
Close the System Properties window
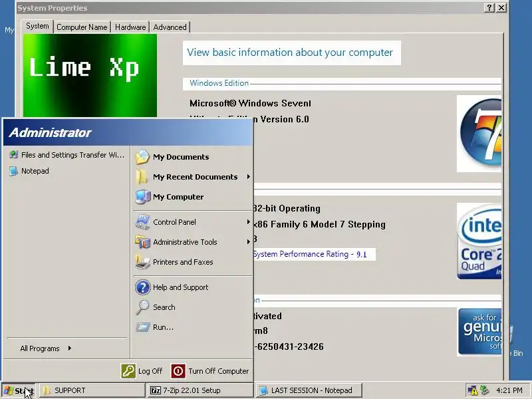tap(501, 8)
